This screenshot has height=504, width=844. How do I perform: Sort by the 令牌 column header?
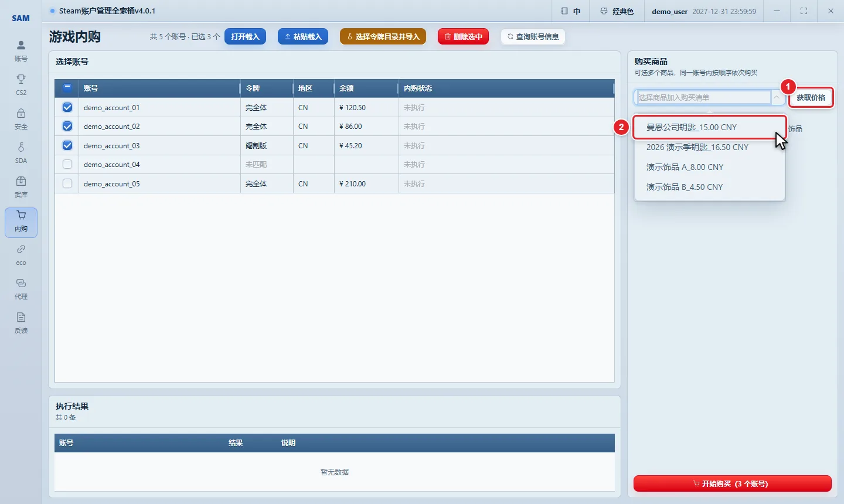tap(267, 88)
